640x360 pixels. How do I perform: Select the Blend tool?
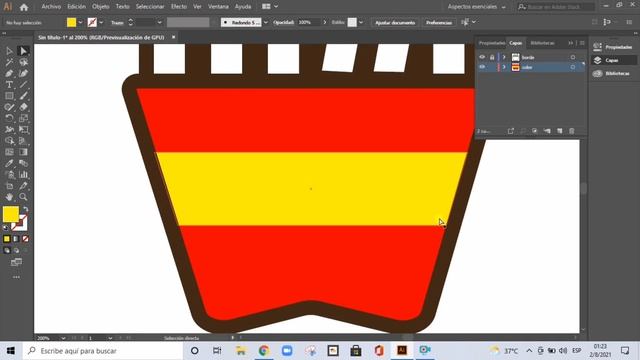[x=23, y=163]
